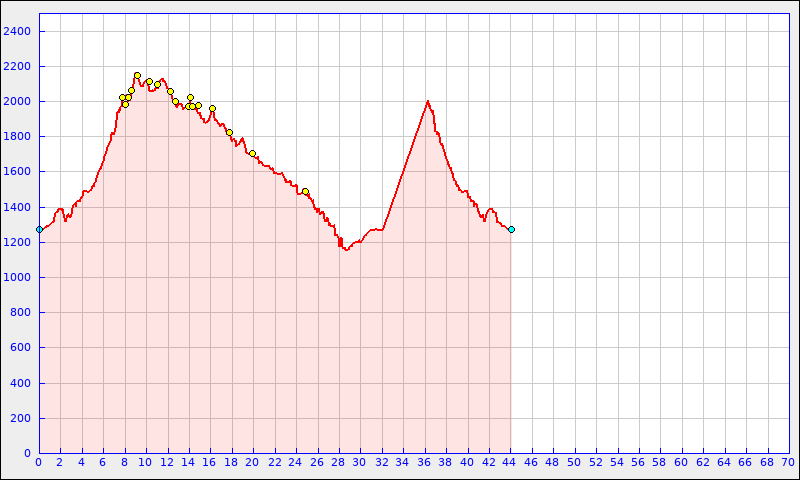800x480 pixels.
Task: Click the x-axis label 44
Action: point(510,462)
